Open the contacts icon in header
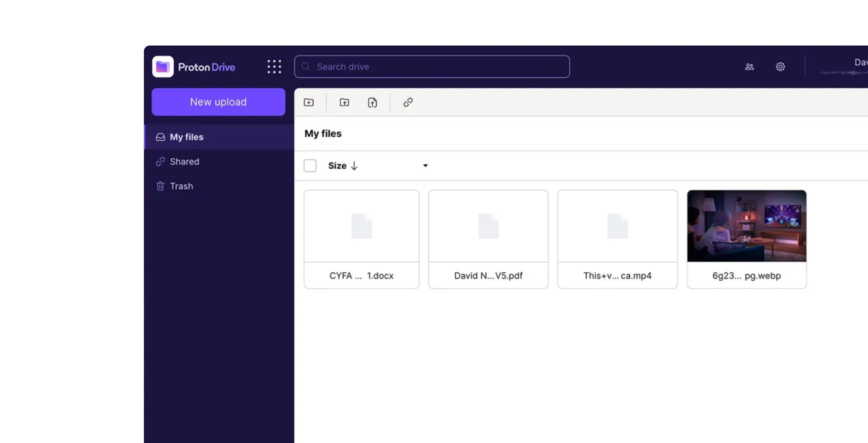Screen dimensions: 868x443 coord(749,67)
